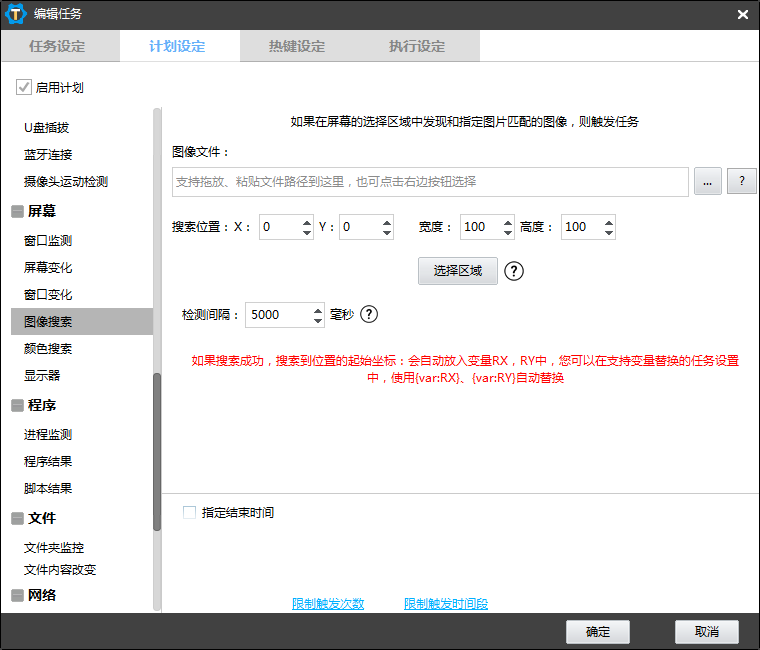This screenshot has width=760, height=650.
Task: Collapse the 网络 category
Action: (x=17, y=595)
